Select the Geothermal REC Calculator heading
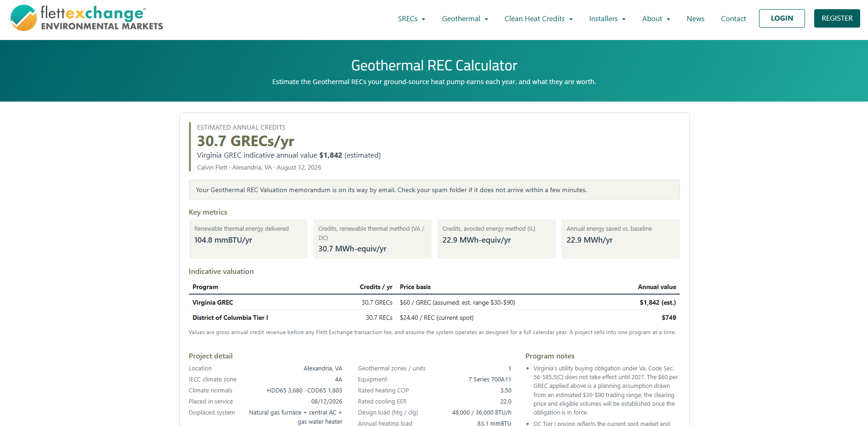 (434, 65)
